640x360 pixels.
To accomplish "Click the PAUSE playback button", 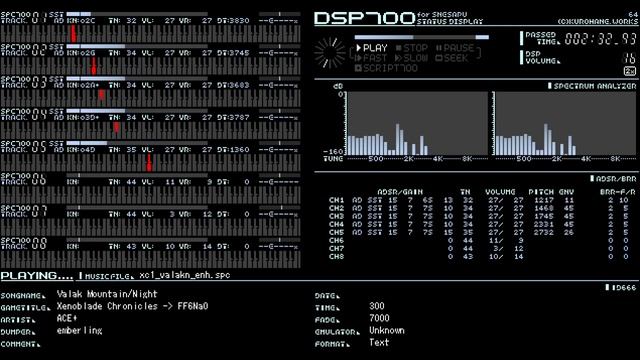I will click(x=455, y=48).
